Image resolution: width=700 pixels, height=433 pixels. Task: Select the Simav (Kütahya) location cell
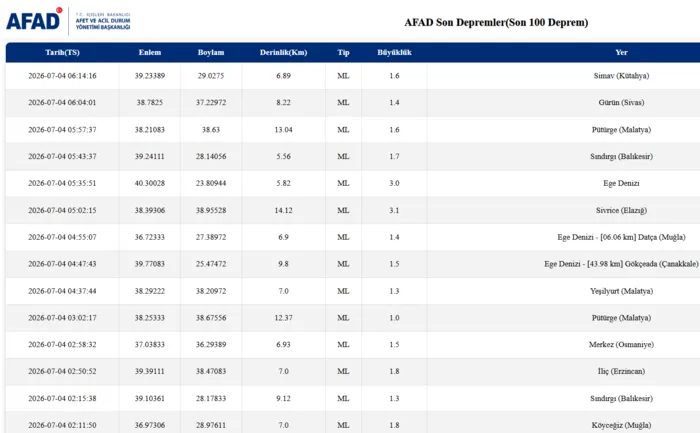point(621,76)
